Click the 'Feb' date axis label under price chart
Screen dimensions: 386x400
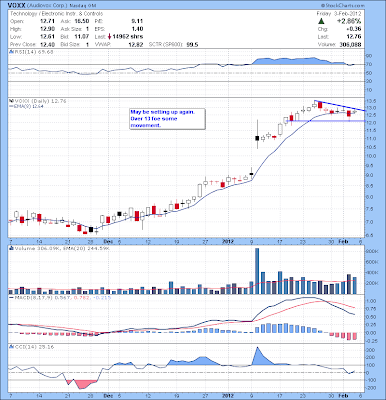coord(343,241)
